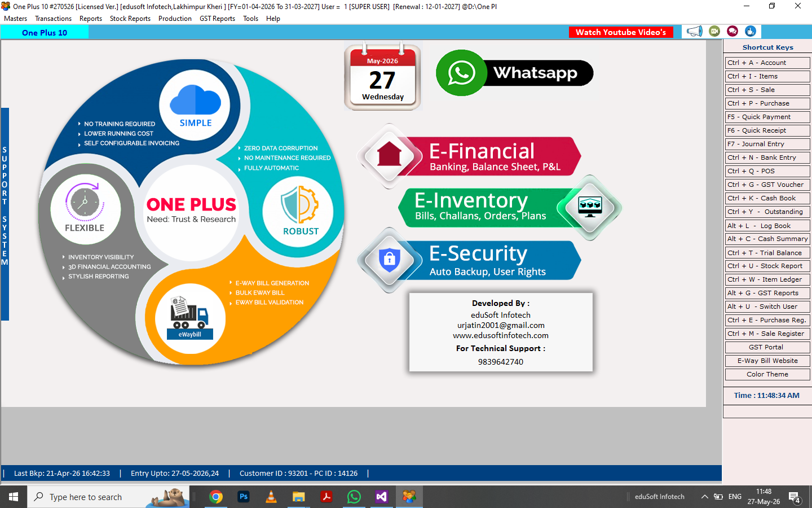The image size is (812, 508).
Task: Click Ctrl + Y - Outstanding button
Action: point(767,212)
